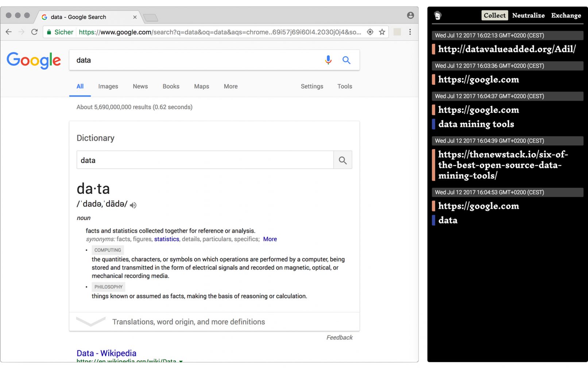Click the statistics synonym link
The height and width of the screenshot is (368, 588).
tap(166, 239)
